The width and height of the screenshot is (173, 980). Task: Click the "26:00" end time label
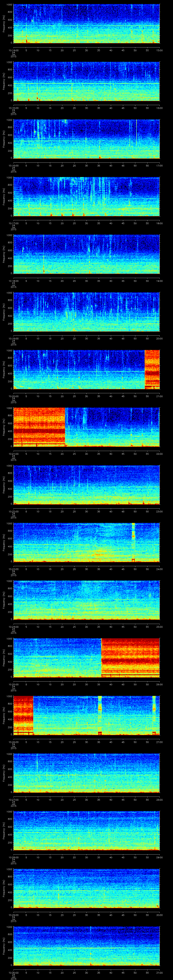159,684
